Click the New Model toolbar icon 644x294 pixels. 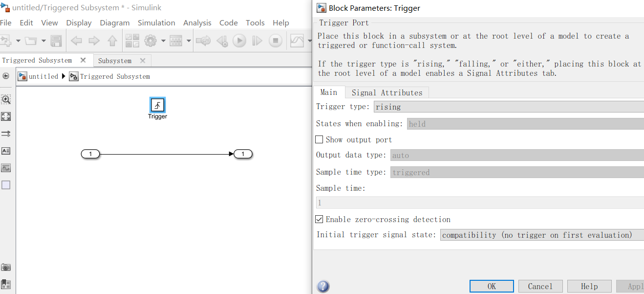point(6,41)
